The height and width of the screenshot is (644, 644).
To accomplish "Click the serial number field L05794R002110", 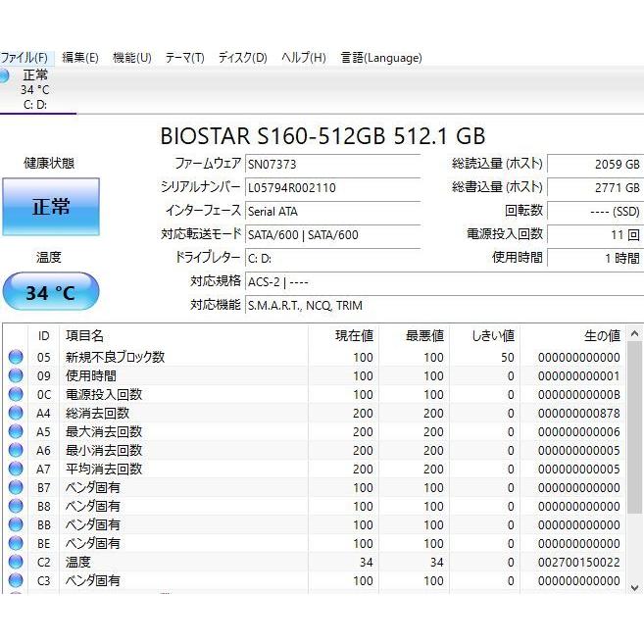I will (x=332, y=187).
